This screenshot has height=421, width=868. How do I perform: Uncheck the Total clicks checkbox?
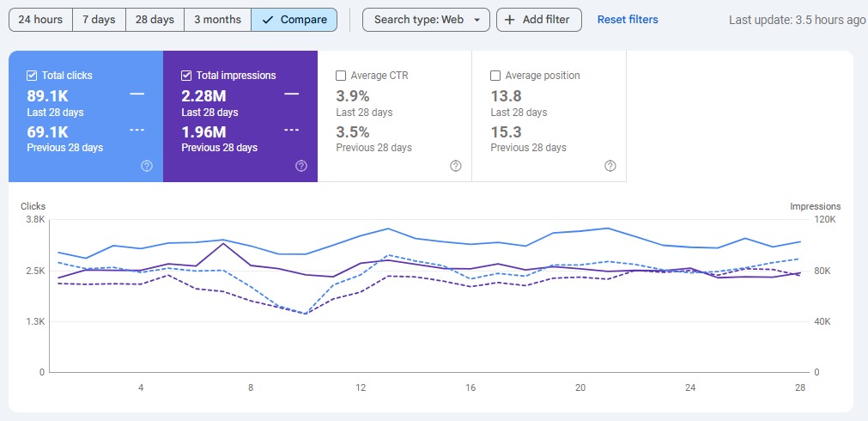click(x=32, y=76)
